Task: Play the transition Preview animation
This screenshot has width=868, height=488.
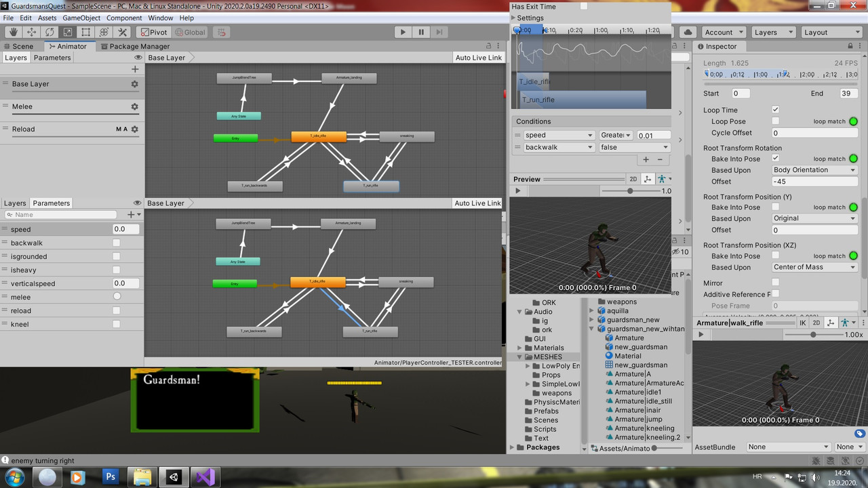Action: (518, 191)
